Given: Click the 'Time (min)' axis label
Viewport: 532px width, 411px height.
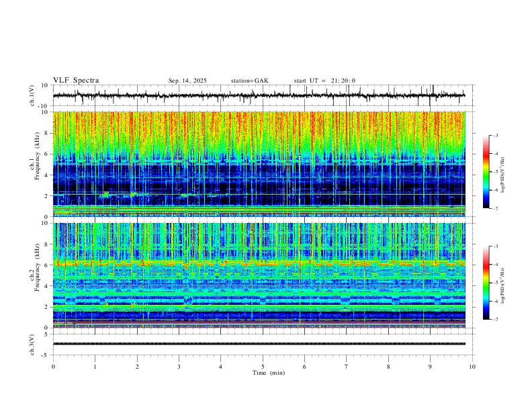Looking at the screenshot, I should (269, 373).
